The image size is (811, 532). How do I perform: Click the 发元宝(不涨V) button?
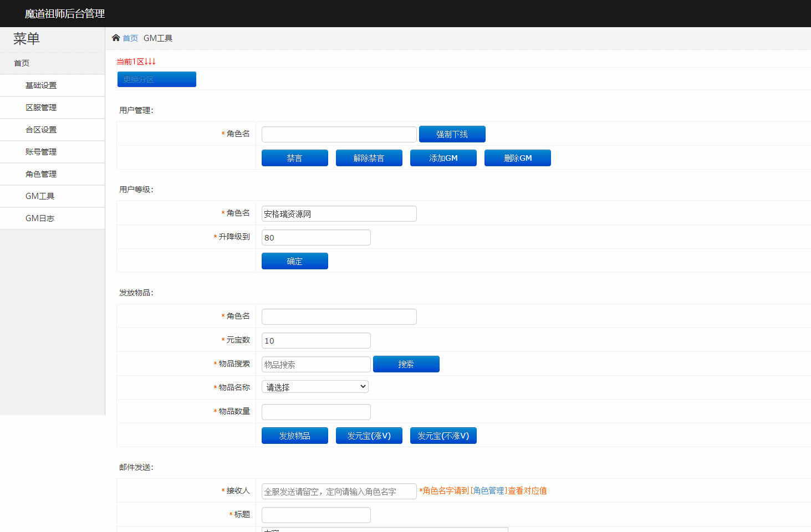443,436
